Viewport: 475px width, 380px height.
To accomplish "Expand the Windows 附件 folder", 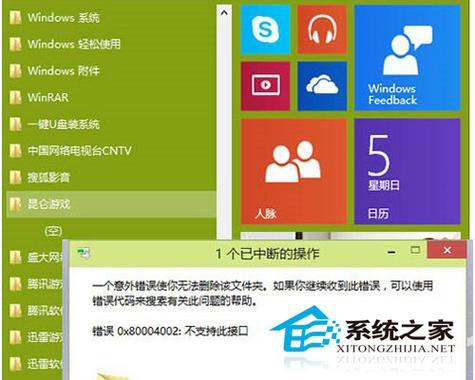I will pyautogui.click(x=111, y=71).
